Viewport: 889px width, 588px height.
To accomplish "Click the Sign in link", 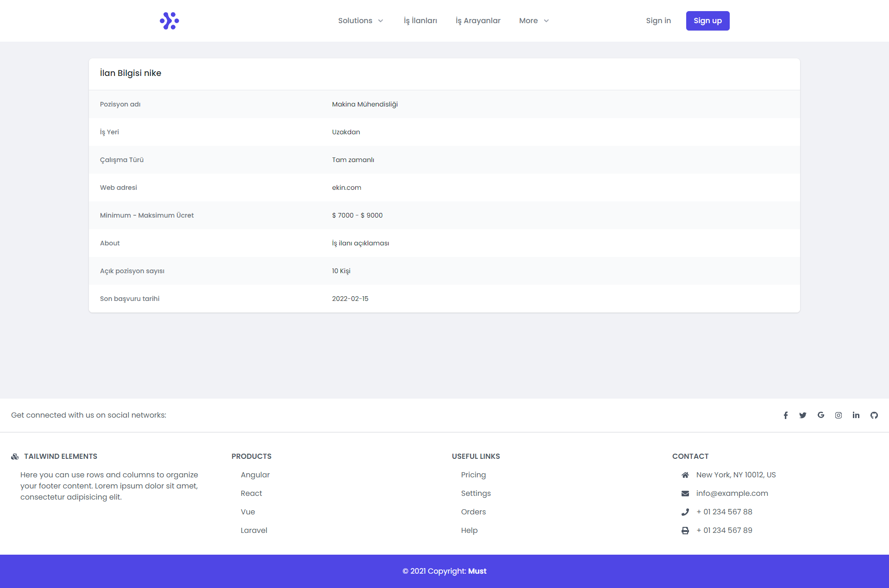I will tap(658, 20).
